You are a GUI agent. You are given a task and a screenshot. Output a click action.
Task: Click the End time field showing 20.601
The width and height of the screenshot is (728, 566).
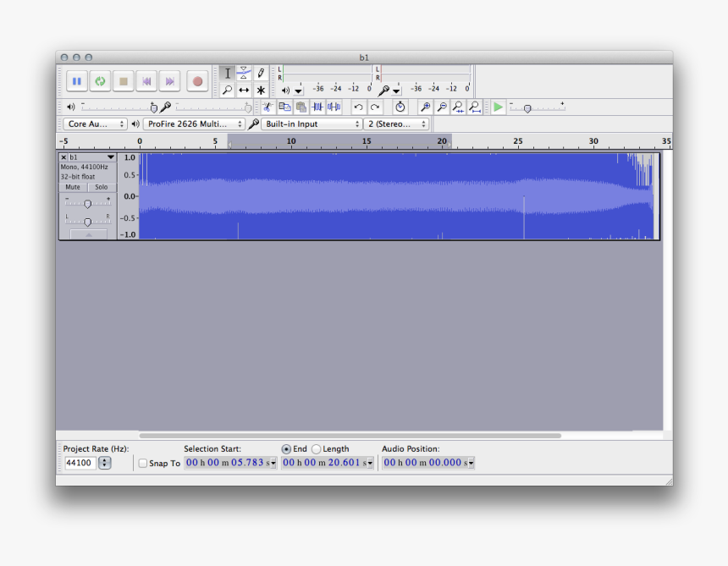(x=324, y=463)
